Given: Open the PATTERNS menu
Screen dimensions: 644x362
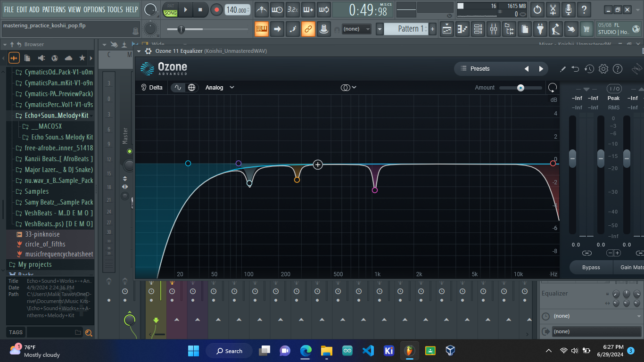Looking at the screenshot, I should [x=54, y=9].
